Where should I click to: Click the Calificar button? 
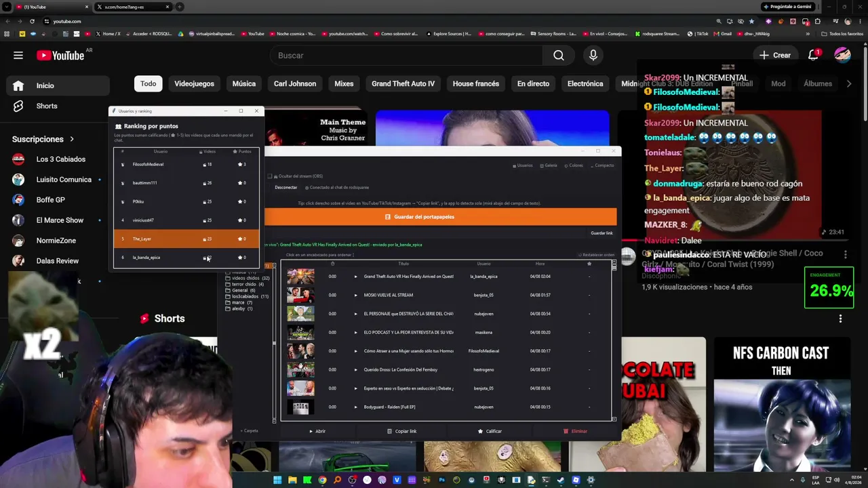pos(490,431)
